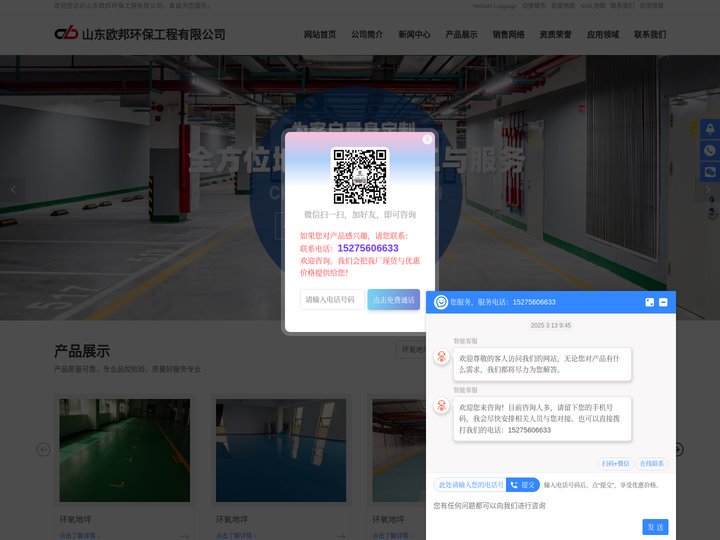The height and width of the screenshot is (540, 720).
Task: Click 点击了解详情 under third product
Action: coord(393,535)
